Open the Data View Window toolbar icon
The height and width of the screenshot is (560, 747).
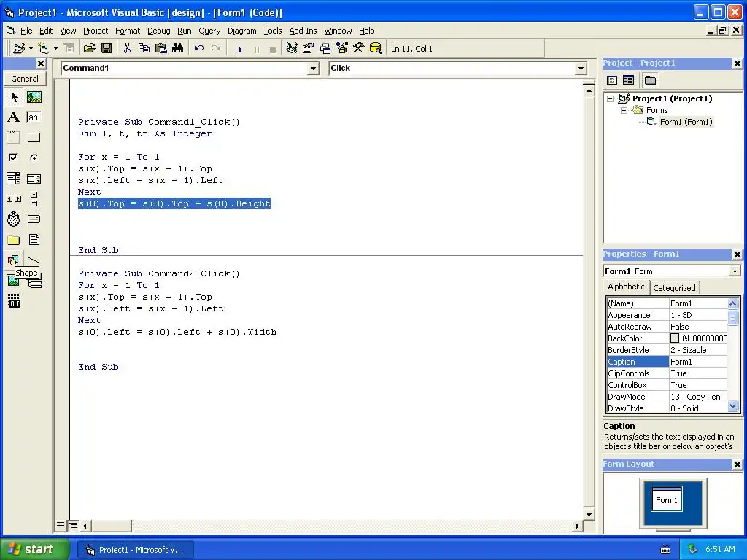click(376, 48)
